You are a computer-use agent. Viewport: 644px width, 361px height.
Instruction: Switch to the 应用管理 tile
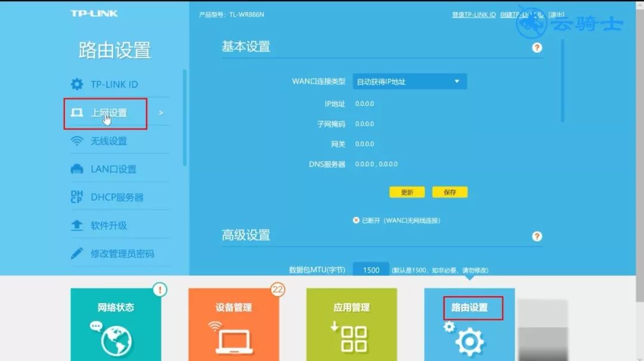351,325
